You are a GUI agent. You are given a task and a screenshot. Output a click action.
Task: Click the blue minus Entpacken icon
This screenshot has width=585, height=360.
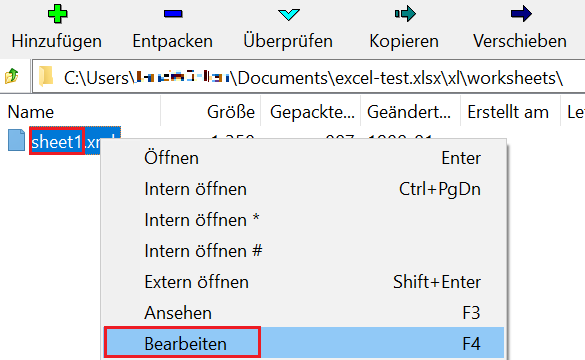click(173, 14)
